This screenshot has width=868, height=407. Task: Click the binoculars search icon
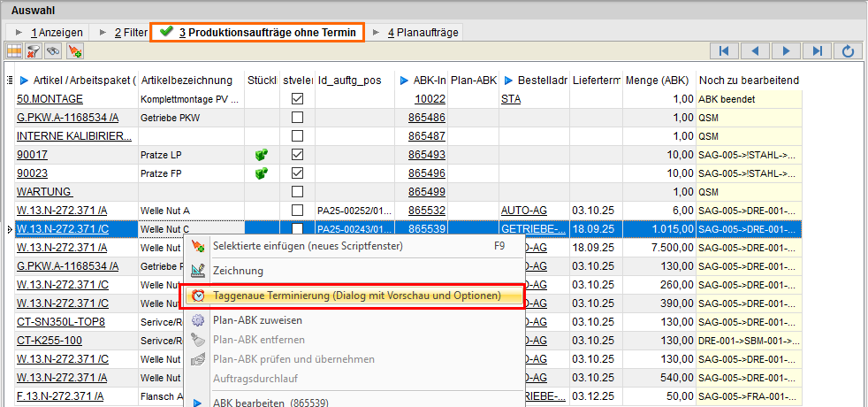pyautogui.click(x=53, y=51)
